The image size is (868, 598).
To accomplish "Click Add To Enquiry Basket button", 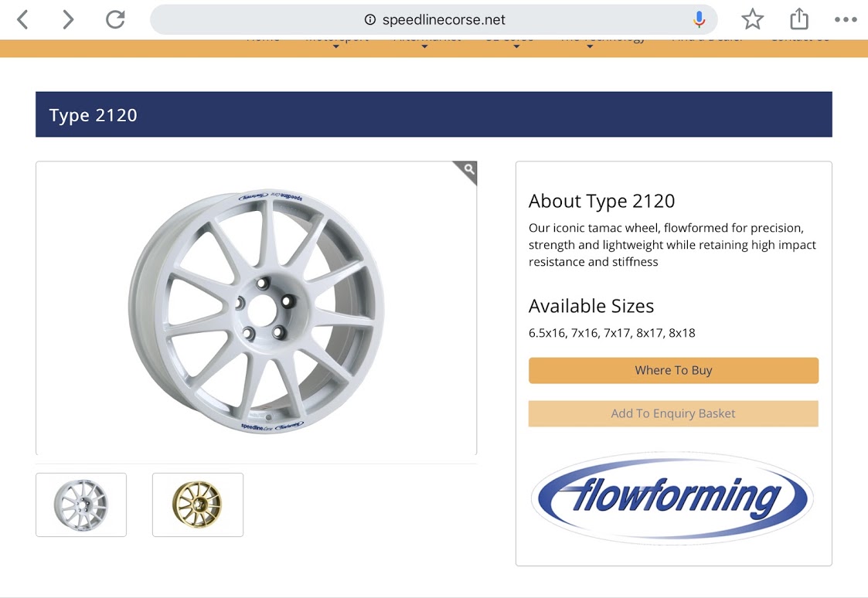I will 673,413.
